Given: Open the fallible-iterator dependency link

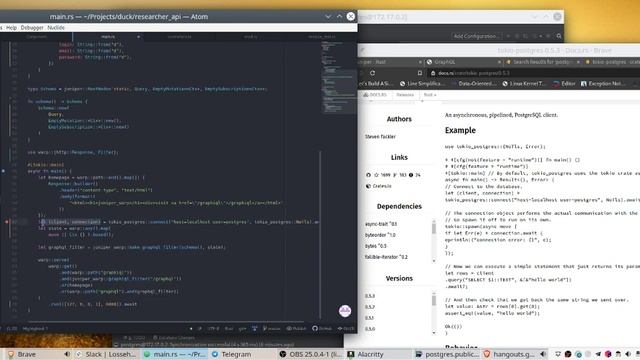Looking at the screenshot, I should pyautogui.click(x=386, y=257).
